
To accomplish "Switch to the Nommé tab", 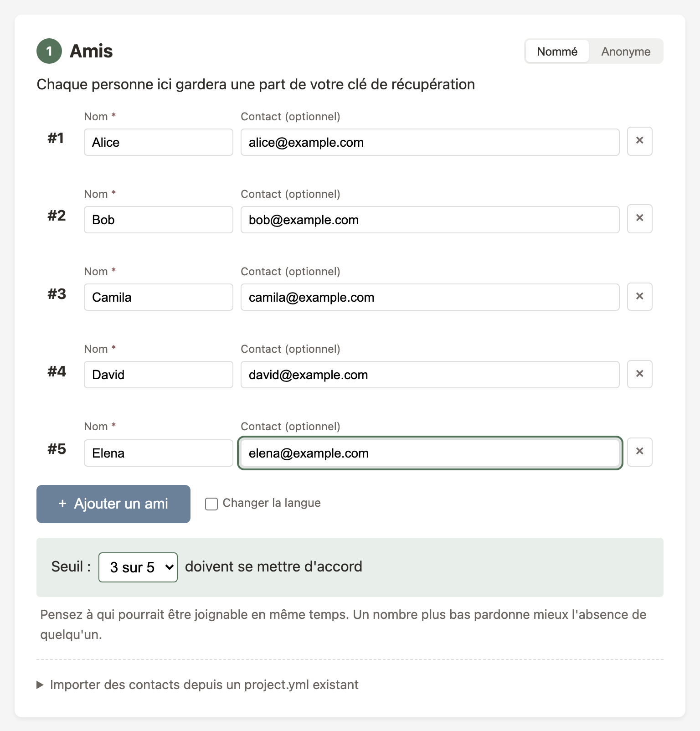I will click(x=557, y=51).
